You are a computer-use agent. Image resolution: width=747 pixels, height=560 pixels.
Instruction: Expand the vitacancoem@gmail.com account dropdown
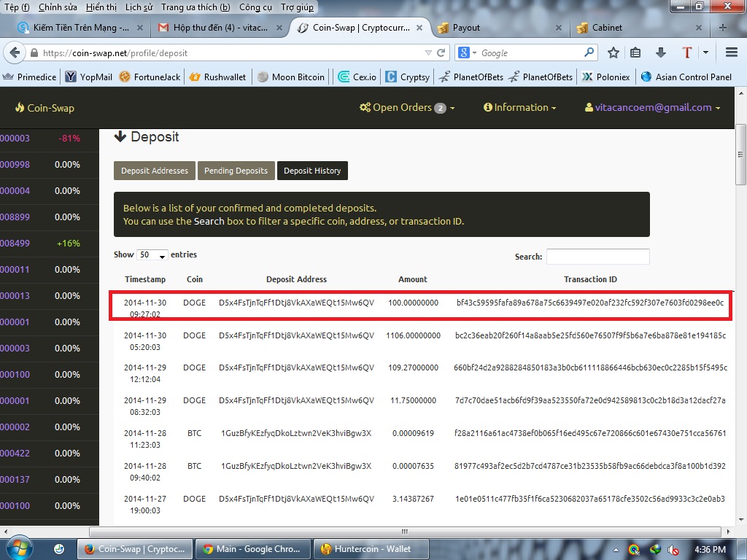[x=652, y=107]
